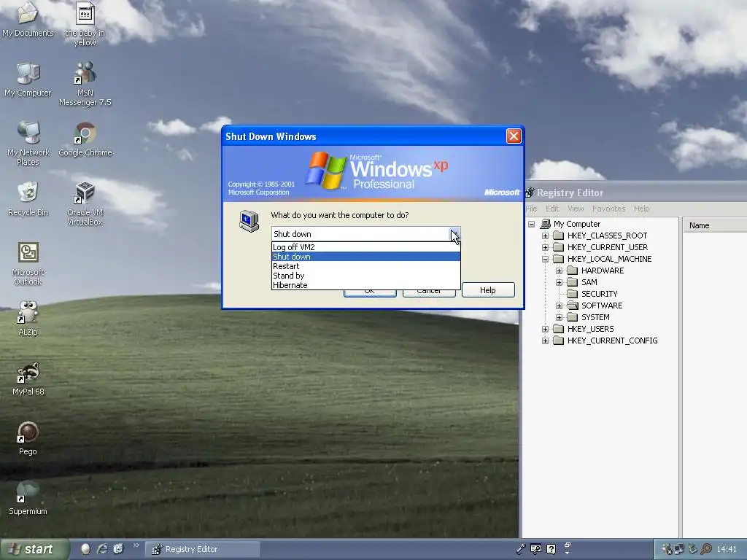Click the first quick launch icon next to Start

pos(85,549)
